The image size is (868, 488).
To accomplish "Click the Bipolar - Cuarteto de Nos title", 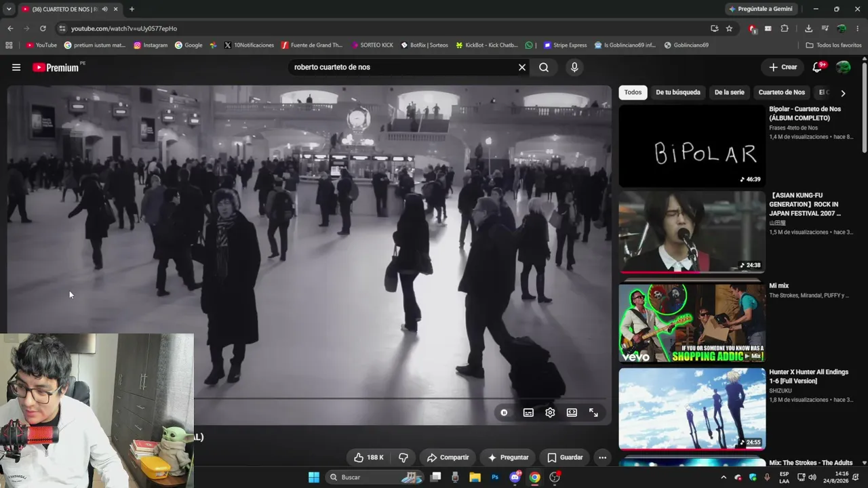I will [805, 113].
